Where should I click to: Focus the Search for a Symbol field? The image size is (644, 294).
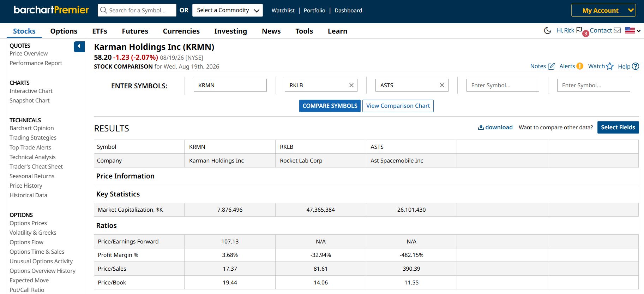(137, 10)
